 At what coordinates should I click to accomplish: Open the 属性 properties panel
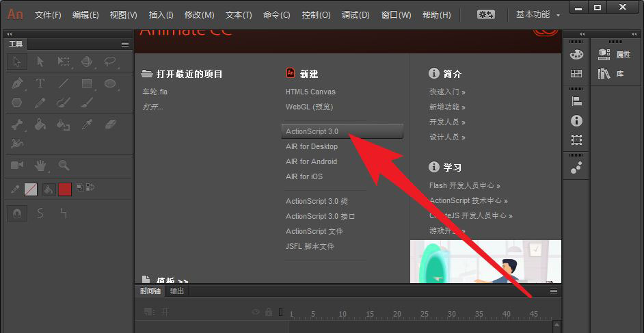click(614, 54)
